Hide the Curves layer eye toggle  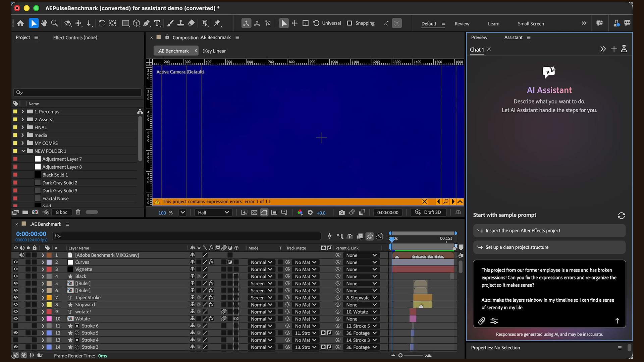point(15,262)
